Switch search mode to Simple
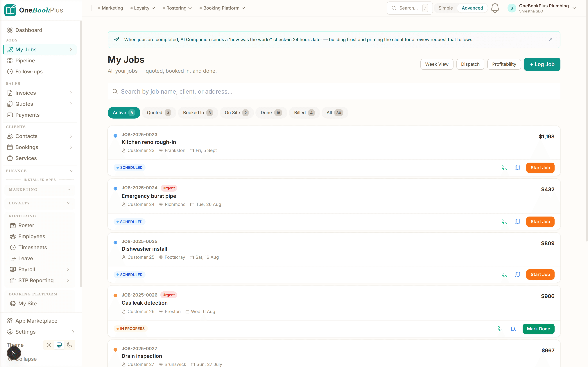Screen dimensions: 588x367 pos(445,8)
